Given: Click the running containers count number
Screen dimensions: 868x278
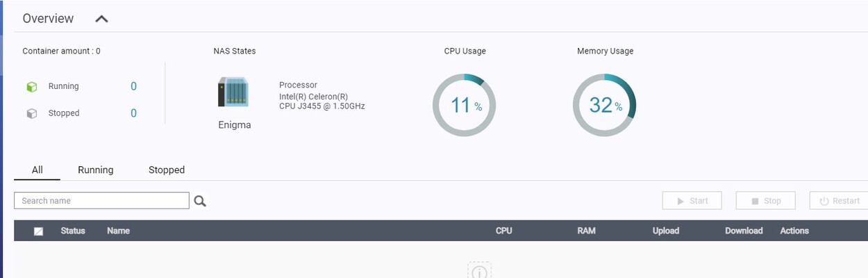Looking at the screenshot, I should click(x=133, y=86).
